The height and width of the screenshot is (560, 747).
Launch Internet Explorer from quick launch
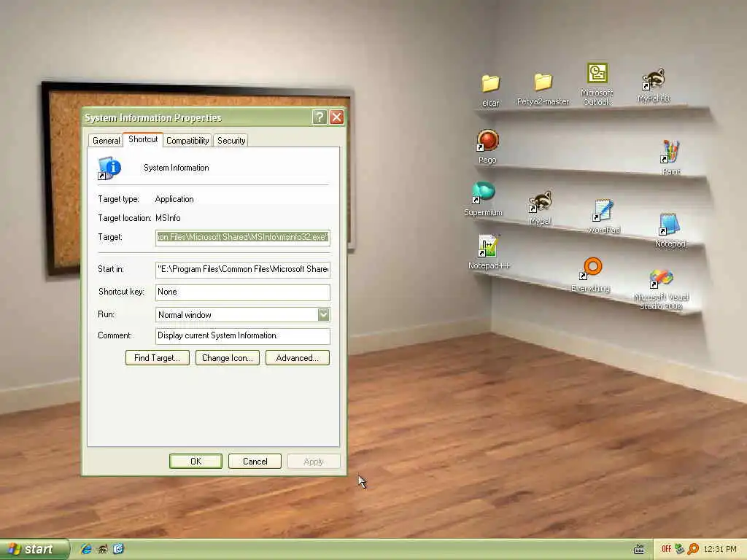[x=86, y=549]
